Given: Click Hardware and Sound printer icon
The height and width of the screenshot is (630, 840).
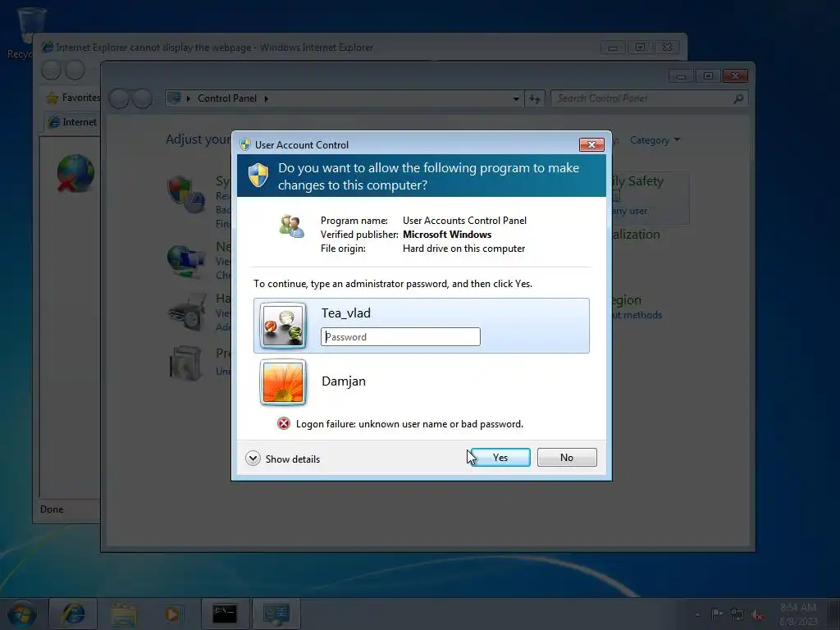Looking at the screenshot, I should [x=186, y=313].
